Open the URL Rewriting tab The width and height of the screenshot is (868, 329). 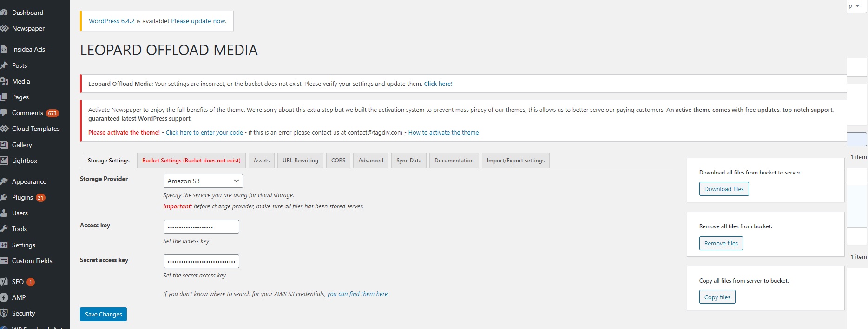coord(300,161)
